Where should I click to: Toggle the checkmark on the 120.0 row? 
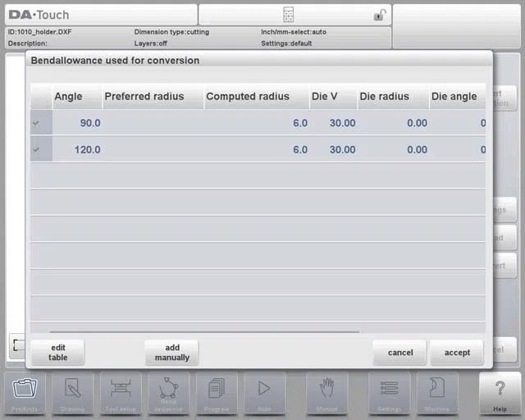click(x=36, y=149)
